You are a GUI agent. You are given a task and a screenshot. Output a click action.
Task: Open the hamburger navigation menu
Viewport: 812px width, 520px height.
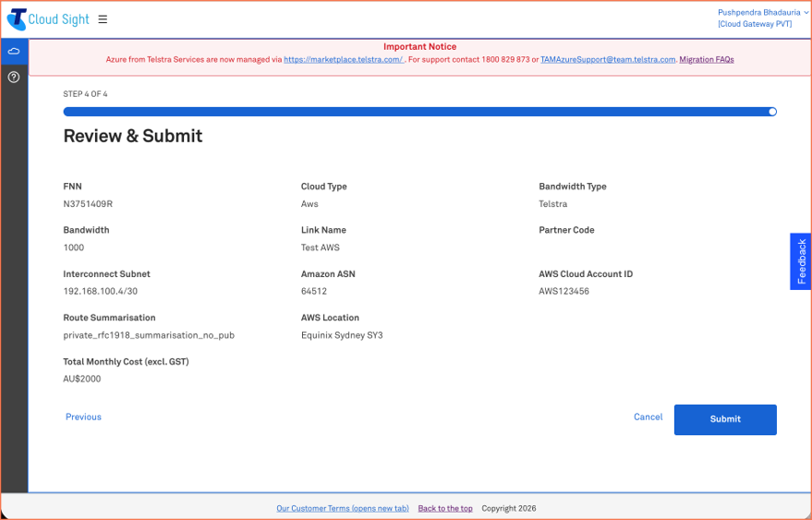pyautogui.click(x=103, y=19)
